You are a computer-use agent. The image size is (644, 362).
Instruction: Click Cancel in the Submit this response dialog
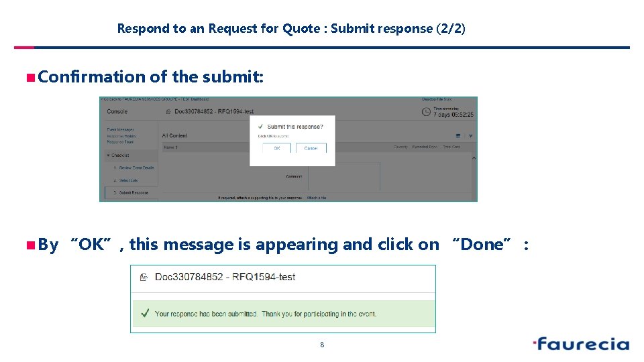tap(311, 148)
